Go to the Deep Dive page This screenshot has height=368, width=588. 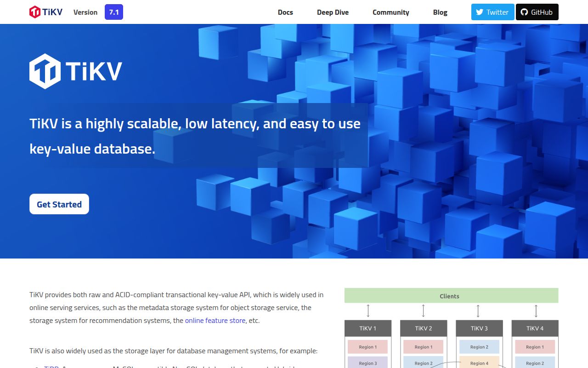coord(333,12)
